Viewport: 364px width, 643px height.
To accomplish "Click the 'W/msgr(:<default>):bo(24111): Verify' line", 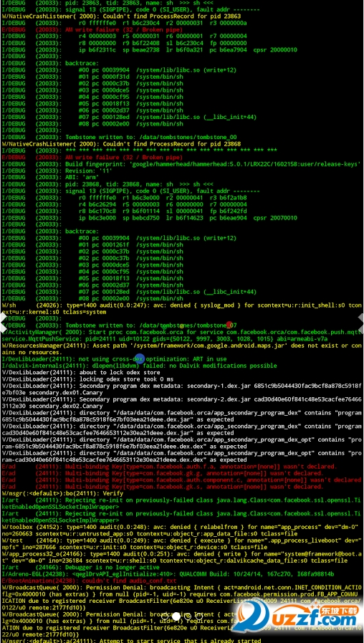I will [x=62, y=493].
